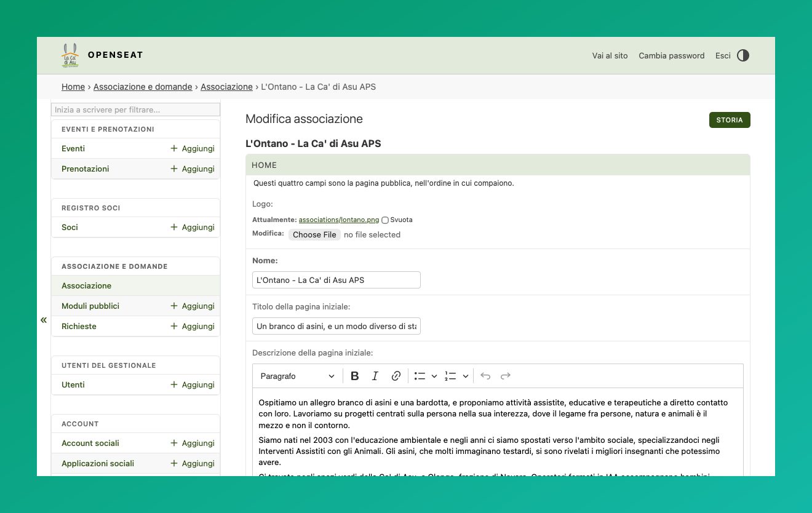Click Choose File for logo
This screenshot has width=812, height=513.
[314, 234]
